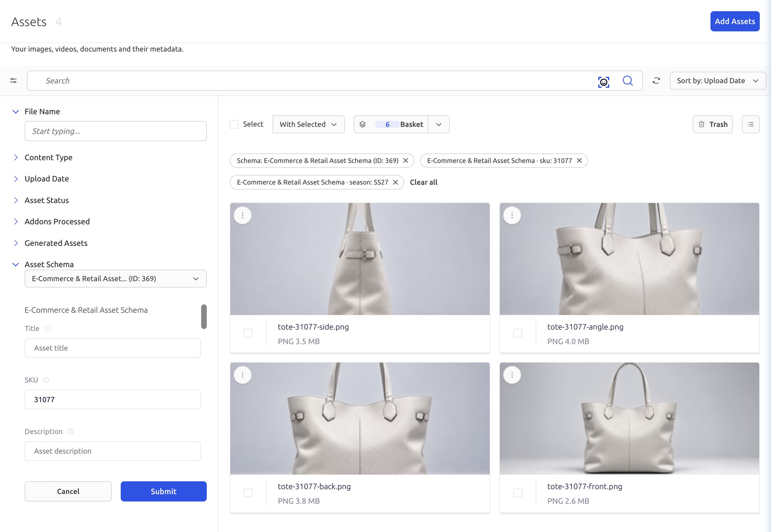Open three-dot menu on tote-31077-angle.png

(512, 215)
